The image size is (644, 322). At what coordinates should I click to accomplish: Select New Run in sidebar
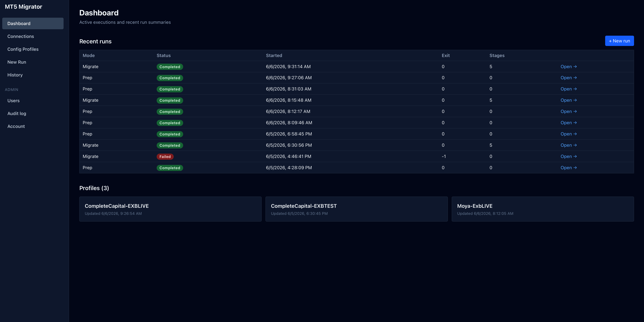point(33,62)
